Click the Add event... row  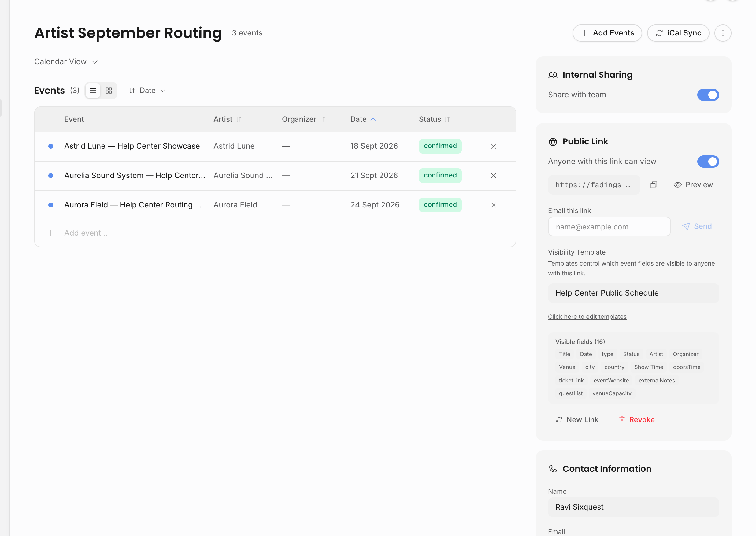pyautogui.click(x=275, y=233)
